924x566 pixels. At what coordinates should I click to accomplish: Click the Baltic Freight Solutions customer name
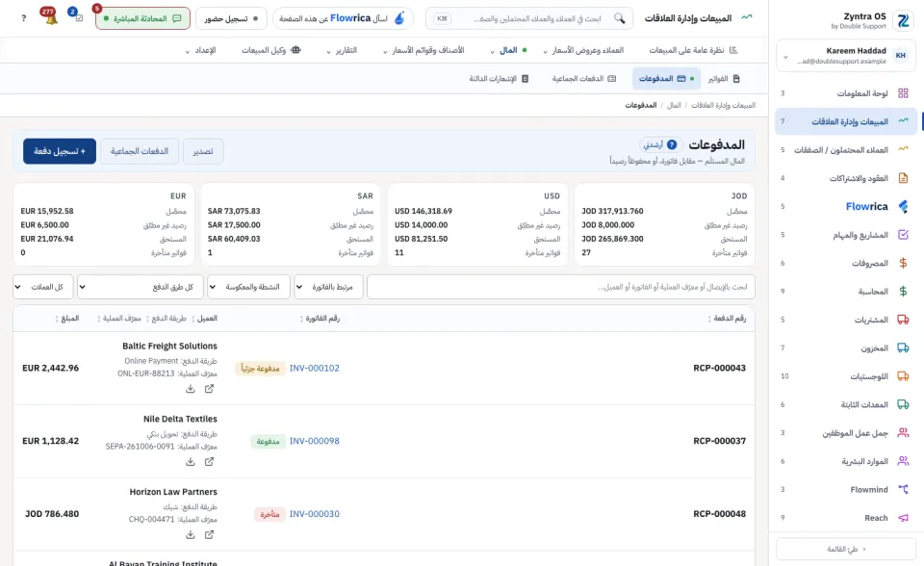pos(169,347)
